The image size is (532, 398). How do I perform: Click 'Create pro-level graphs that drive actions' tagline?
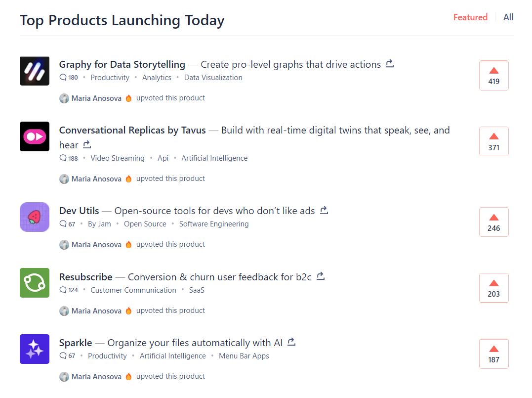tap(291, 64)
